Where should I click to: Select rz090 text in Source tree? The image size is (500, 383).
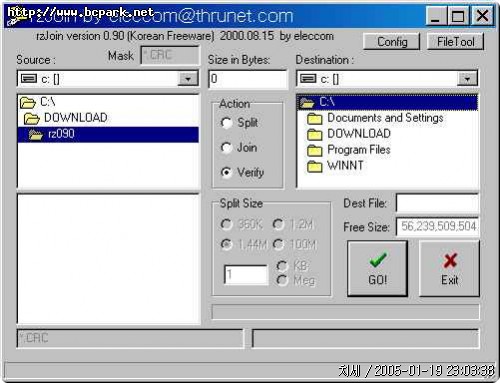pos(61,134)
